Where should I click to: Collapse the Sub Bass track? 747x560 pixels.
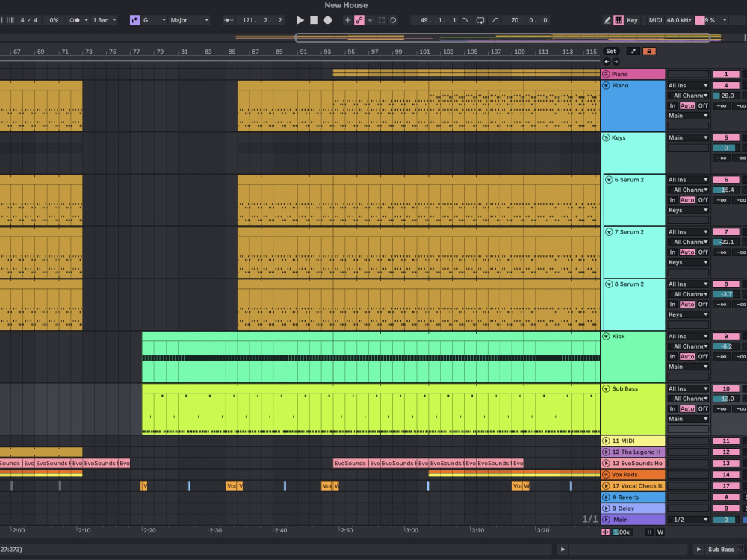(x=606, y=388)
